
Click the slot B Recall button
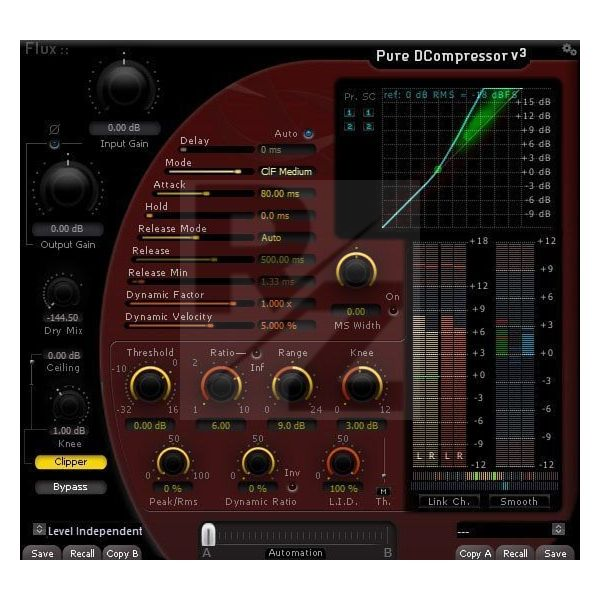tap(515, 553)
